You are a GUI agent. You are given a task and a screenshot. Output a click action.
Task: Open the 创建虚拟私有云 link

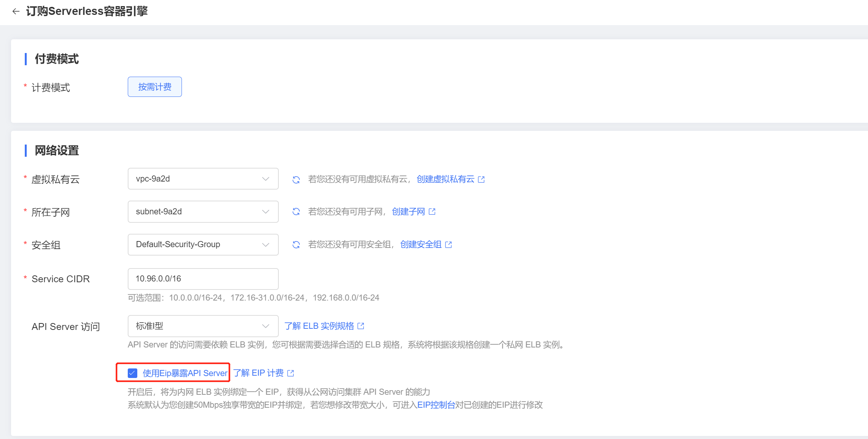[445, 179]
